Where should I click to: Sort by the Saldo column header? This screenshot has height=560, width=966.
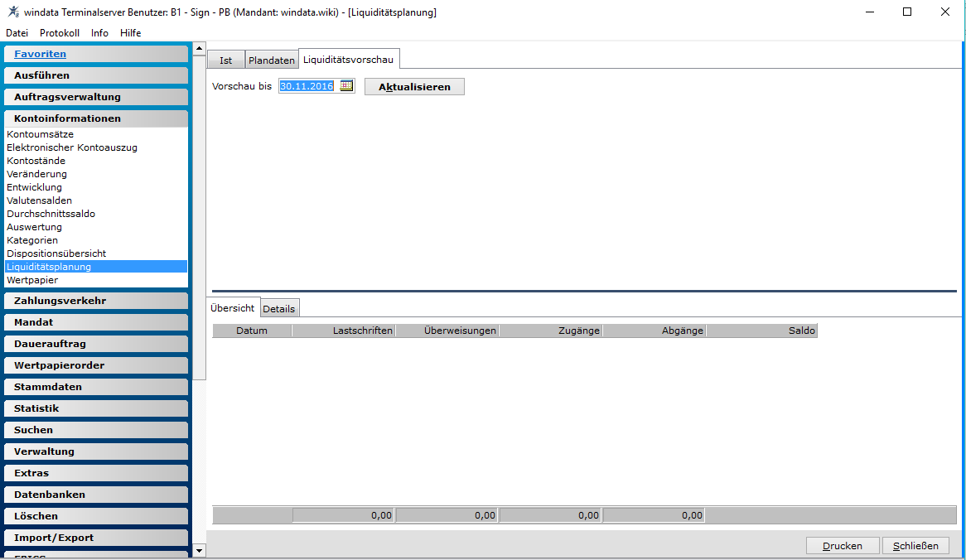[762, 331]
